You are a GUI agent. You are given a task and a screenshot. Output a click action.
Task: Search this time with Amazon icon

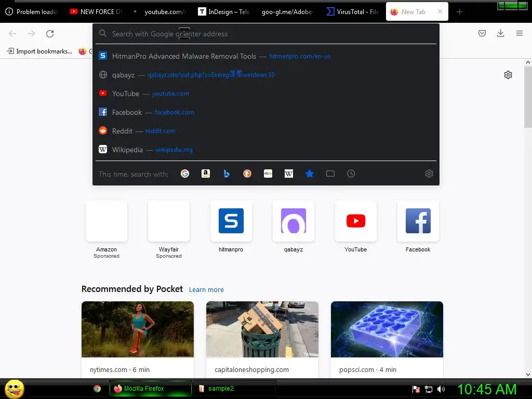(x=206, y=174)
